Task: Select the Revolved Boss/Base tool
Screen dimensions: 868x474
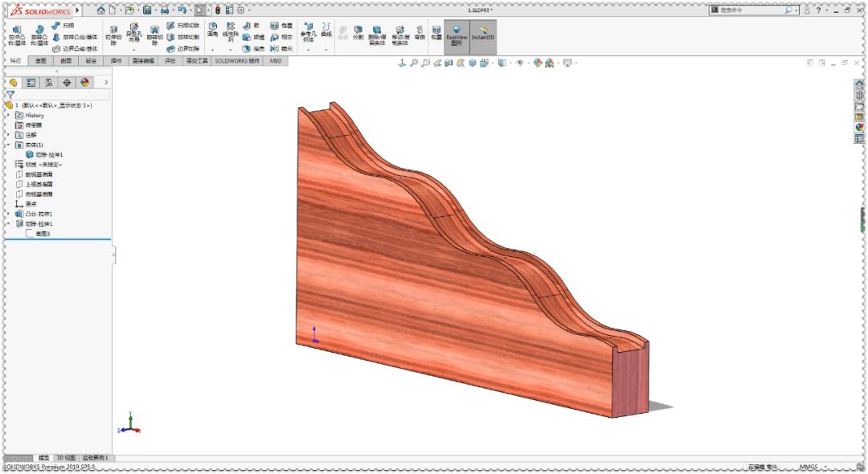Action: point(38,32)
